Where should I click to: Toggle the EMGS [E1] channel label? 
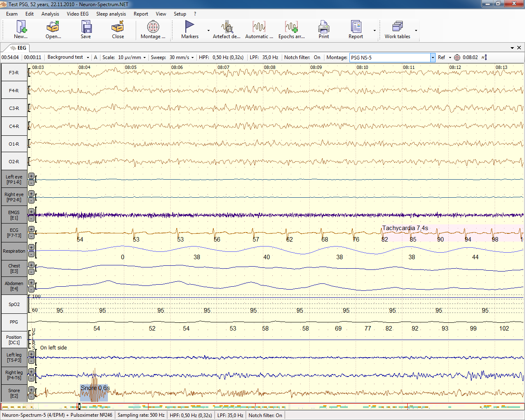[14, 215]
